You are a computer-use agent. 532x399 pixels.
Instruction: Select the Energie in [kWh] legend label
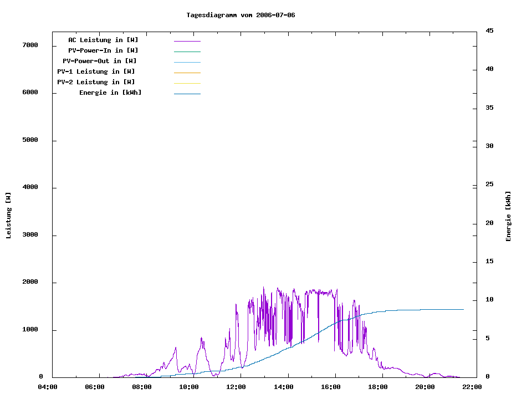(x=110, y=93)
